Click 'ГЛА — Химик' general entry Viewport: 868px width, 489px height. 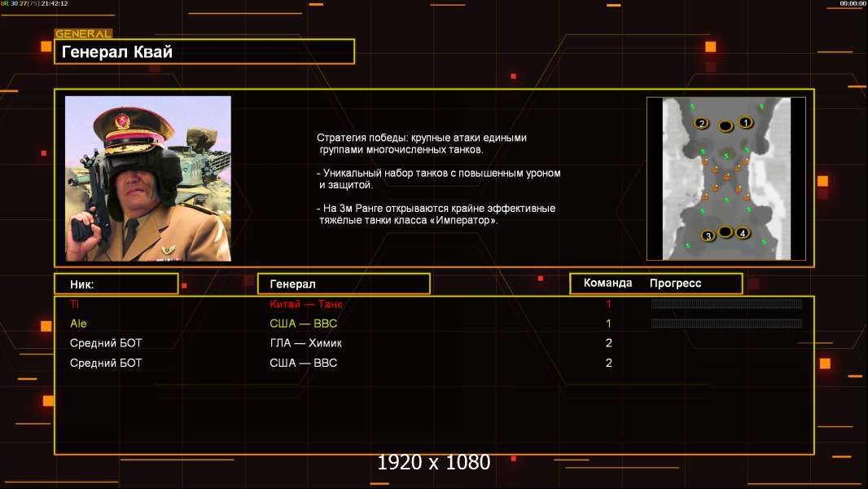(x=305, y=343)
